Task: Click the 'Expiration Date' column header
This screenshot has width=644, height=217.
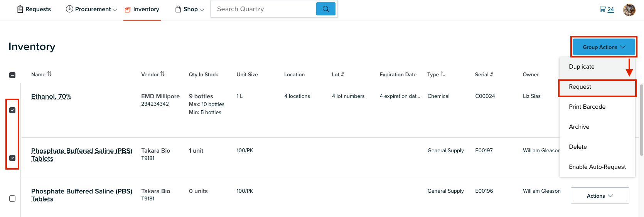Action: (x=398, y=74)
